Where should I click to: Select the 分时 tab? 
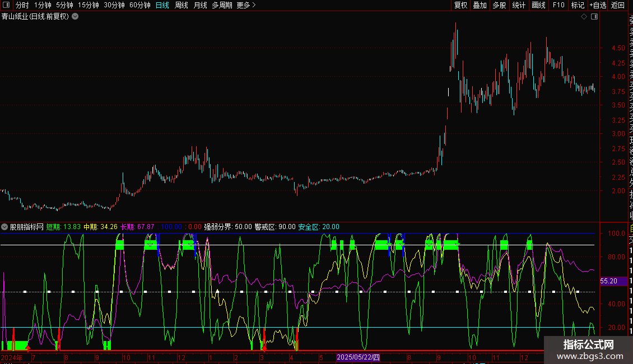coord(22,5)
